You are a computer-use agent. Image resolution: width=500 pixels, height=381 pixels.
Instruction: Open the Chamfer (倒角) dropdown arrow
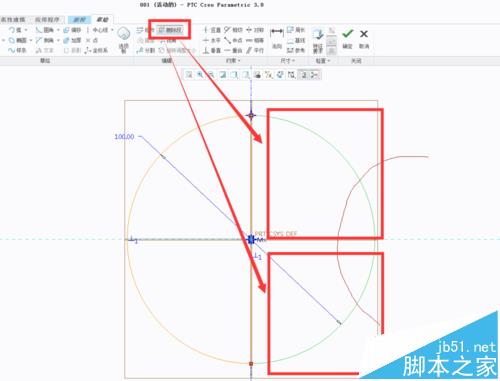pyautogui.click(x=58, y=40)
